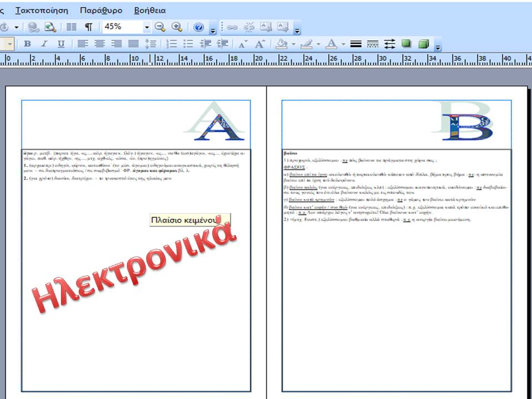Click the Zoom In magnifier icon
The height and width of the screenshot is (399, 532).
pos(177,27)
